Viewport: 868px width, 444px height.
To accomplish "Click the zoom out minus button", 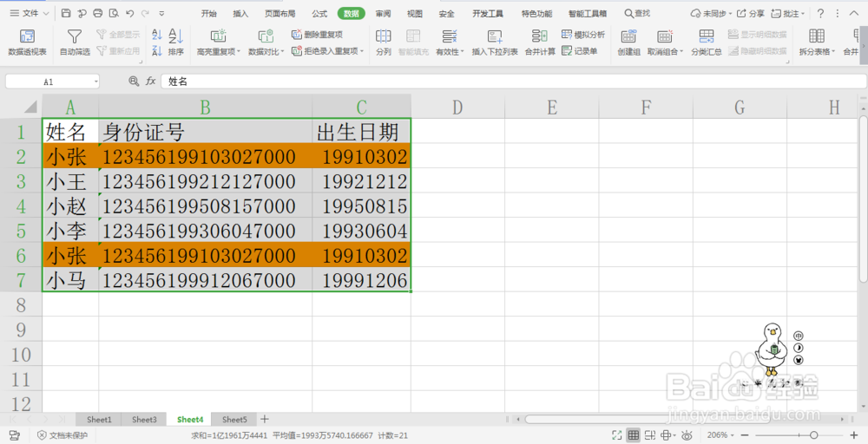I will coord(745,435).
